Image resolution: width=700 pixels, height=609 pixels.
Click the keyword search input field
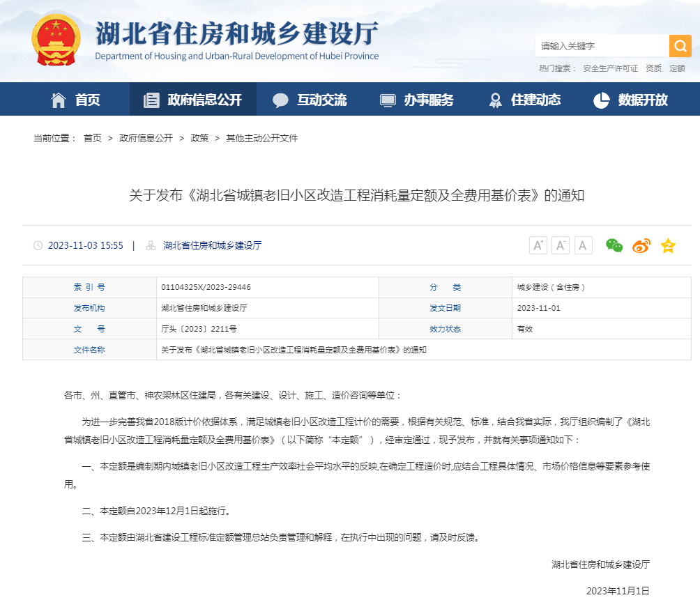tap(602, 46)
